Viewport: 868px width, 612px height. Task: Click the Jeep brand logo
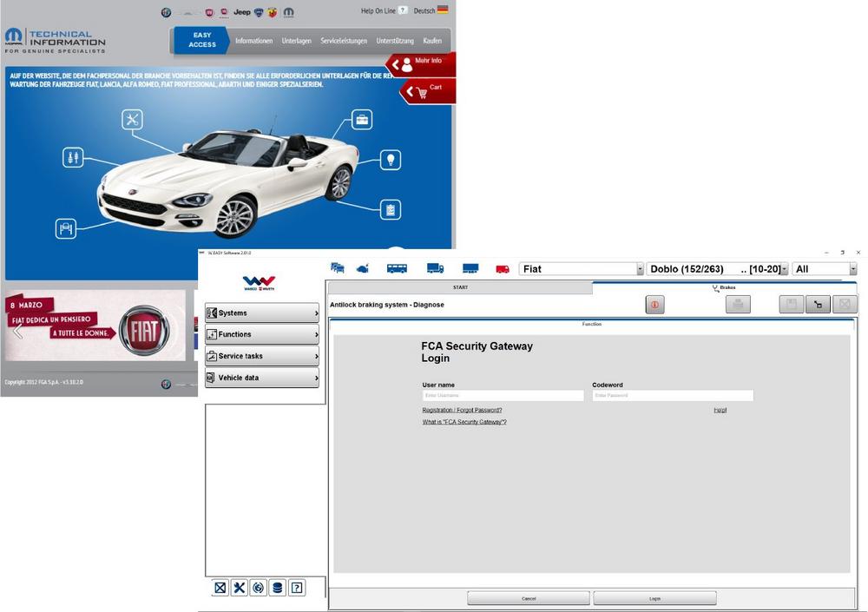click(242, 13)
